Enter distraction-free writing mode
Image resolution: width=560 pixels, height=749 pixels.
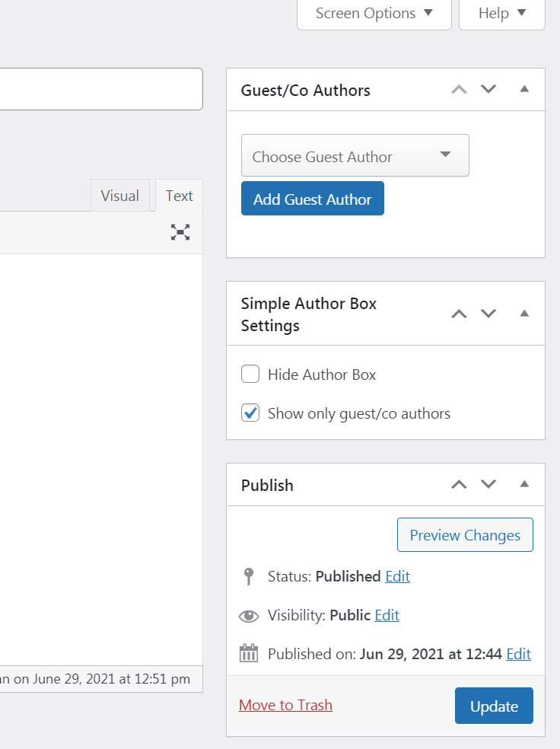[x=180, y=232]
